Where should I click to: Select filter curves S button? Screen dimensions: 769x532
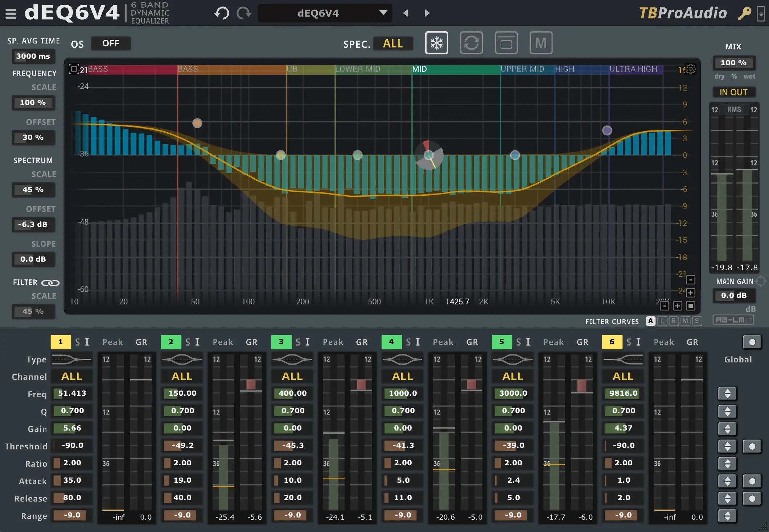(697, 321)
